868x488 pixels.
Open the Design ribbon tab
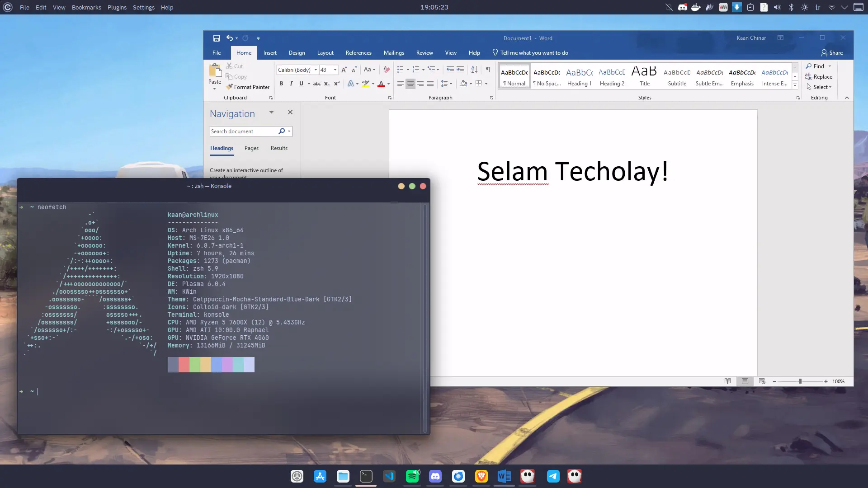pos(297,53)
